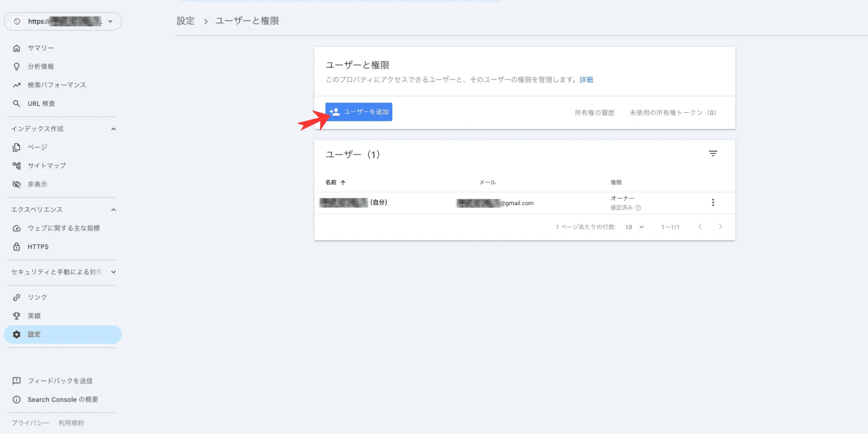This screenshot has width=868, height=434.
Task: Click the サマリー home icon
Action: click(x=16, y=48)
